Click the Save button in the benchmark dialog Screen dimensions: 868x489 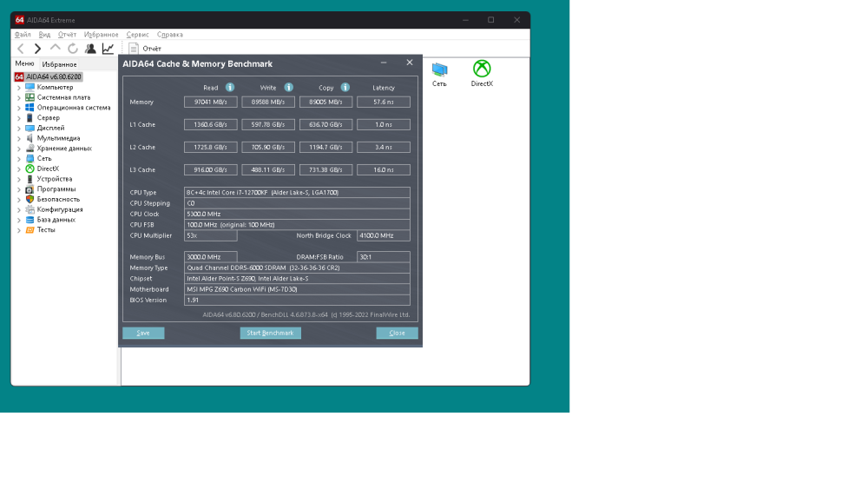click(143, 333)
